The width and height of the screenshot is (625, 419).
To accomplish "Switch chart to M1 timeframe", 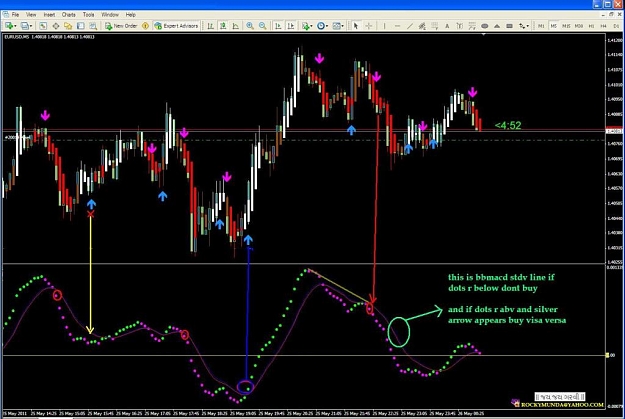I will 541,26.
